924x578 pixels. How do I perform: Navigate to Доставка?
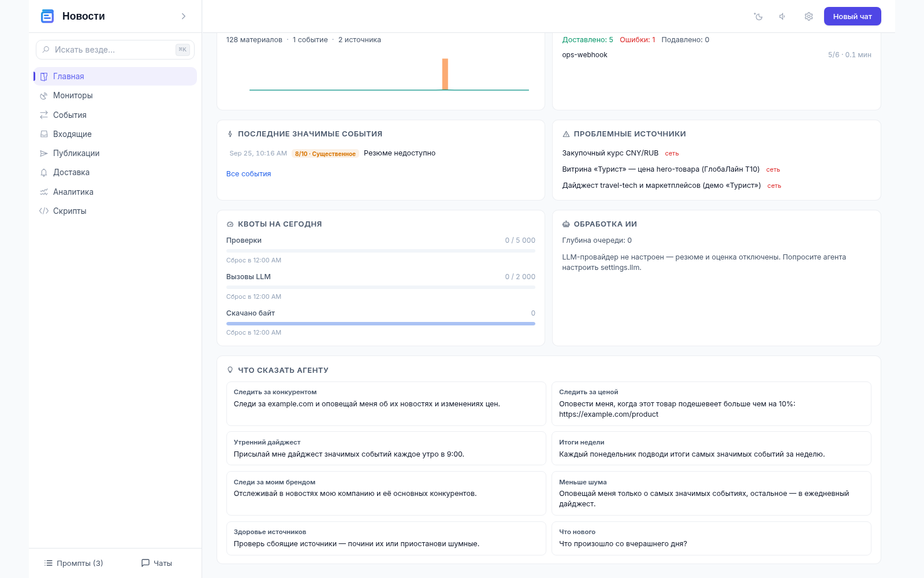pyautogui.click(x=115, y=172)
